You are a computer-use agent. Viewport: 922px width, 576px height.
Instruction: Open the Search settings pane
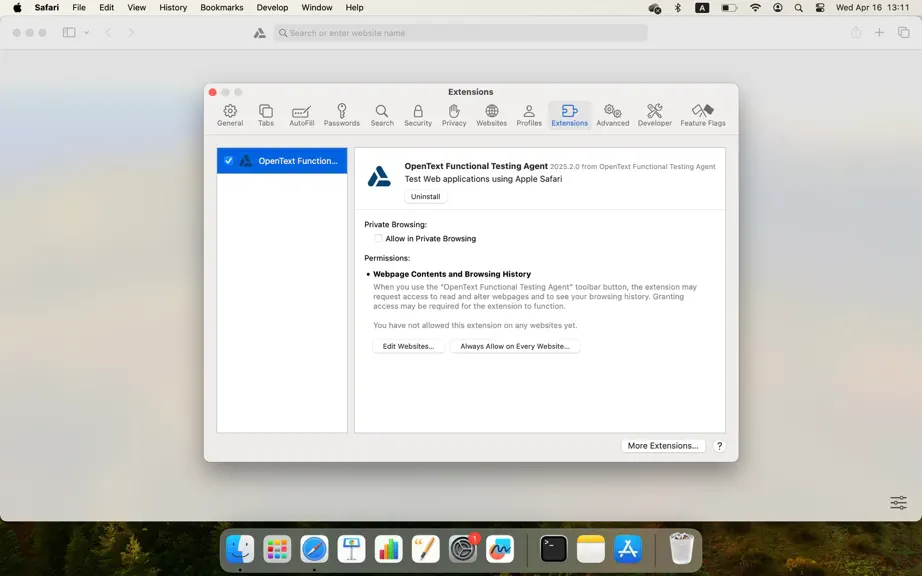[382, 115]
